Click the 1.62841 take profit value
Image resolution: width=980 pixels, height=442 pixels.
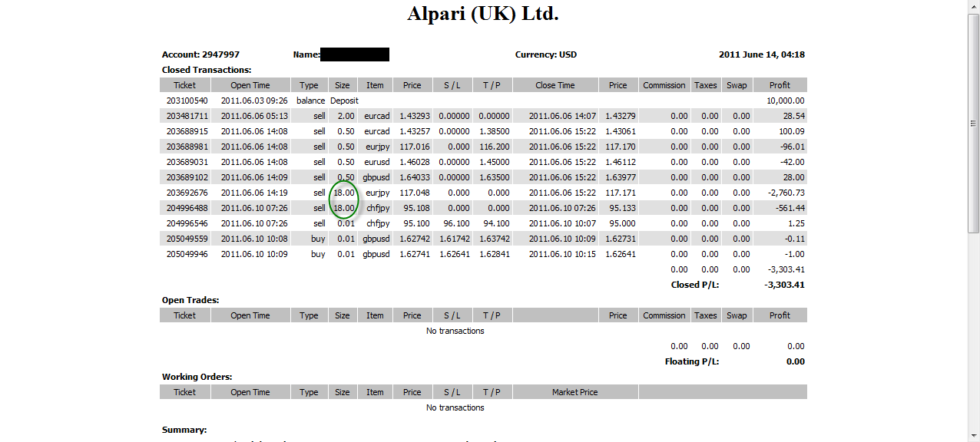point(494,254)
